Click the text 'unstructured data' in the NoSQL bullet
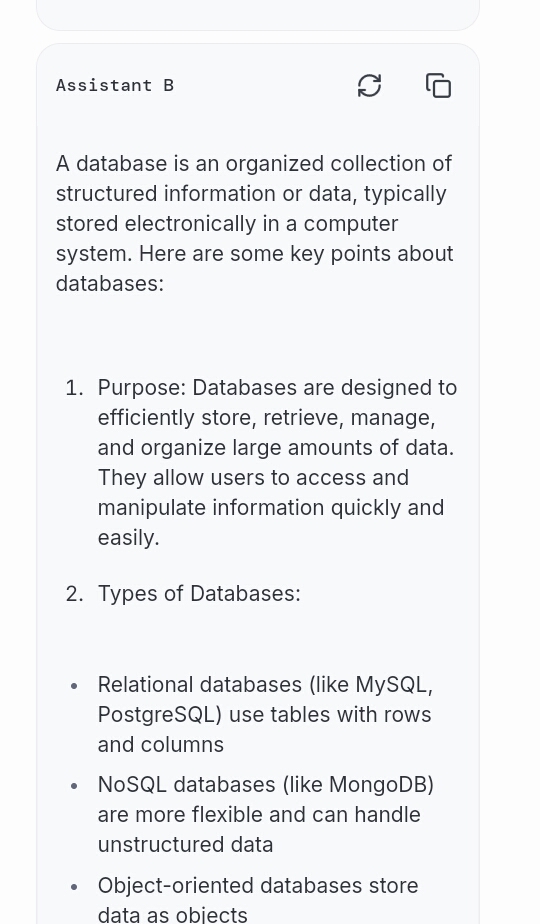The height and width of the screenshot is (924, 540). tap(185, 844)
